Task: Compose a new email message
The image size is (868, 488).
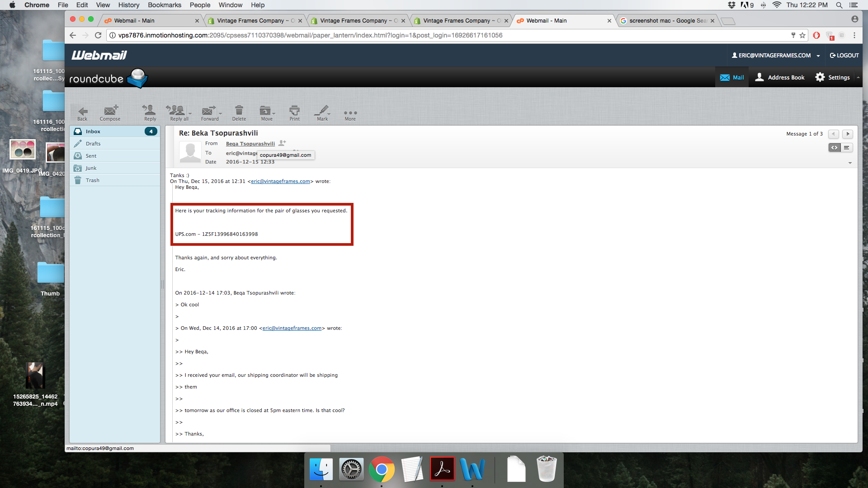Action: (110, 113)
